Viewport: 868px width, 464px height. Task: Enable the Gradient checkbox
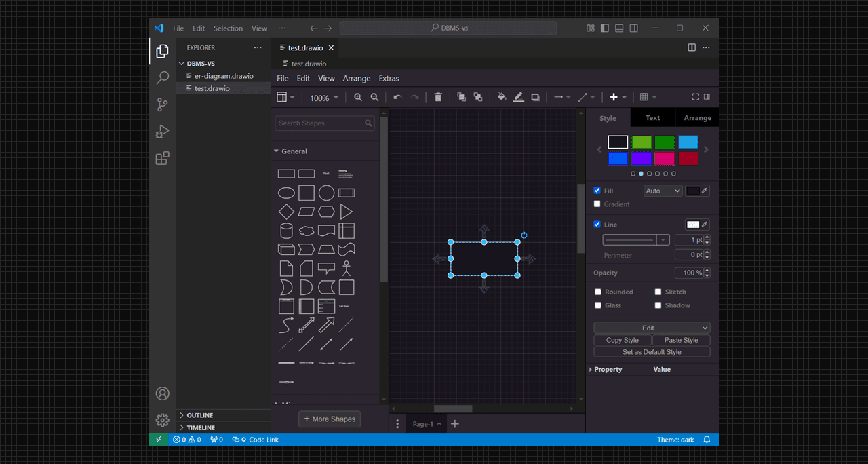(x=597, y=204)
